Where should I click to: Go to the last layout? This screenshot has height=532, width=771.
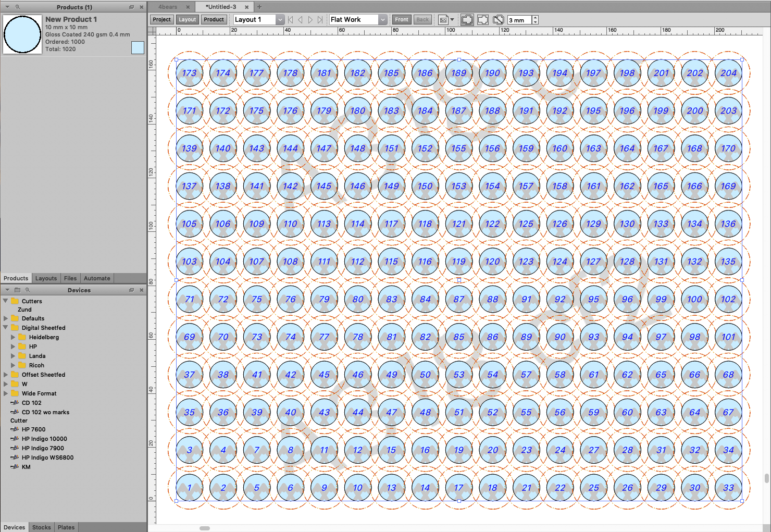click(320, 20)
